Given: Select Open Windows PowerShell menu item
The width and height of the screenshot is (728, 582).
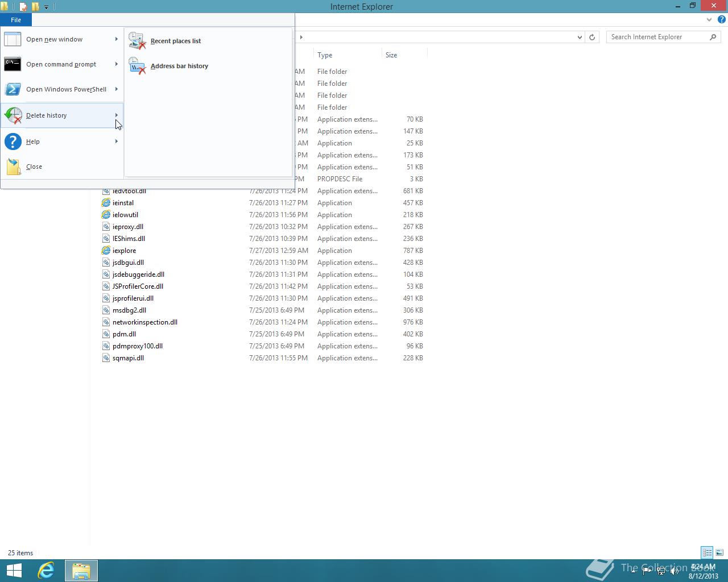Looking at the screenshot, I should 62,89.
